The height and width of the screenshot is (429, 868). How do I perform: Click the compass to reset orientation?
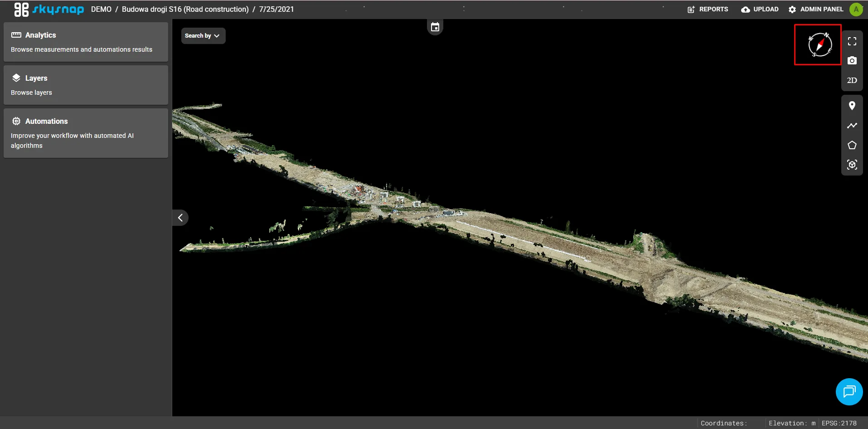pos(820,44)
